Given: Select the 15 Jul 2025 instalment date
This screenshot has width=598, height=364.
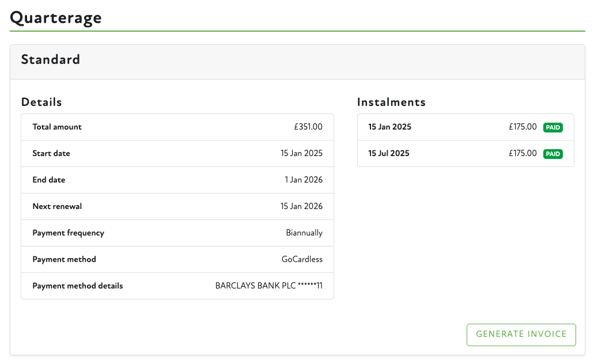Looking at the screenshot, I should [x=389, y=154].
